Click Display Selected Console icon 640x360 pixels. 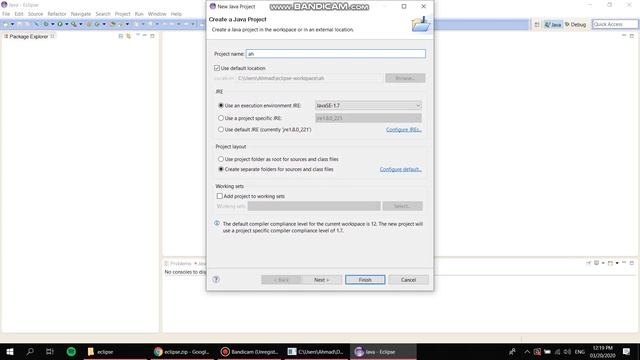(597, 263)
